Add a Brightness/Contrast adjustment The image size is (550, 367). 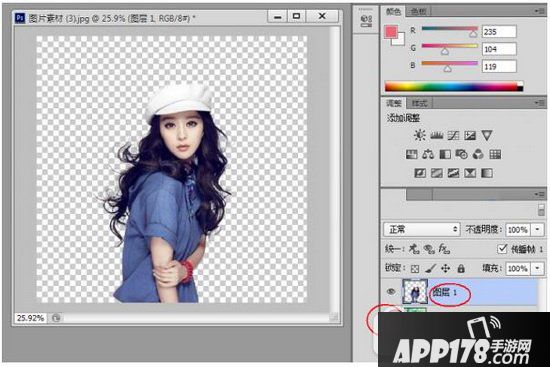420,135
